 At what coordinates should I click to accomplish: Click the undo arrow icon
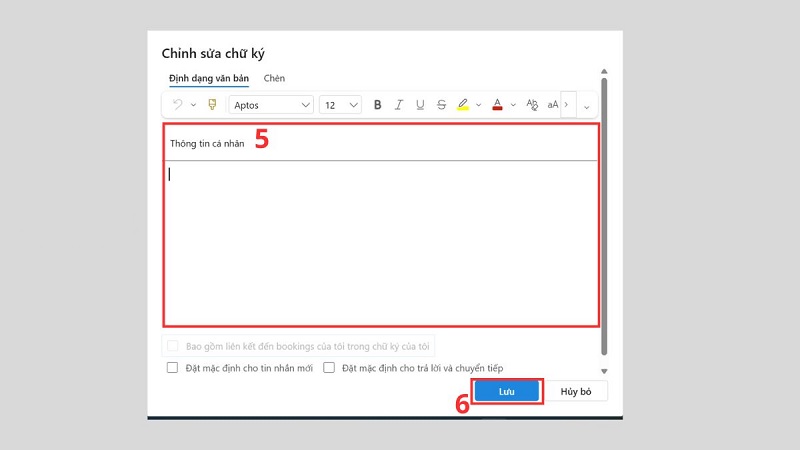[177, 105]
